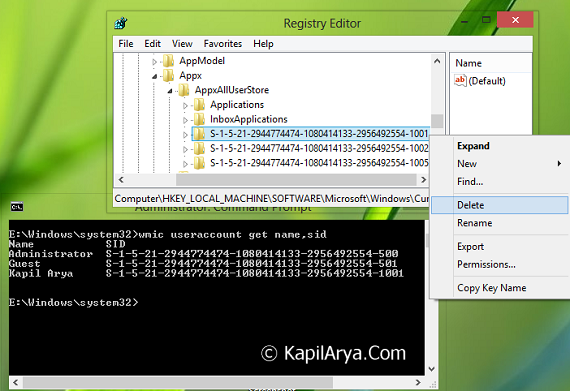Choose Expand in the context menu
This screenshot has height=391, width=570.
click(x=499, y=146)
